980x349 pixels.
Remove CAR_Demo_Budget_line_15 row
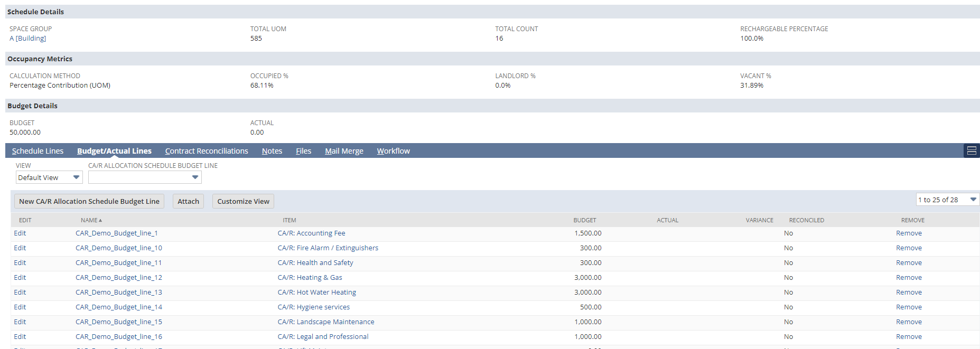[909, 322]
